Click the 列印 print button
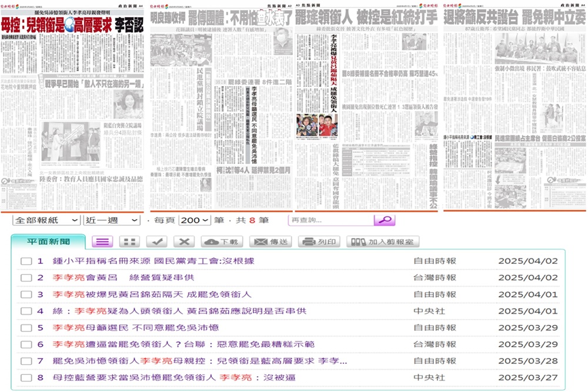Viewport: 588px width, 392px height. [319, 242]
